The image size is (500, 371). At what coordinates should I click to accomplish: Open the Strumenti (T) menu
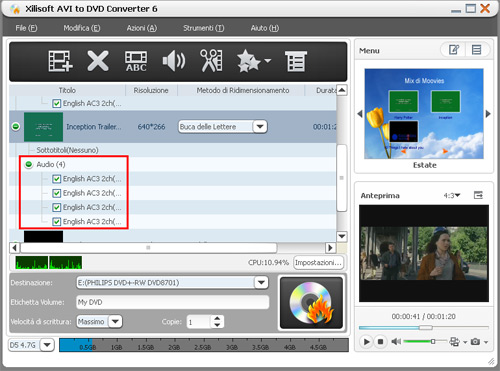click(203, 28)
